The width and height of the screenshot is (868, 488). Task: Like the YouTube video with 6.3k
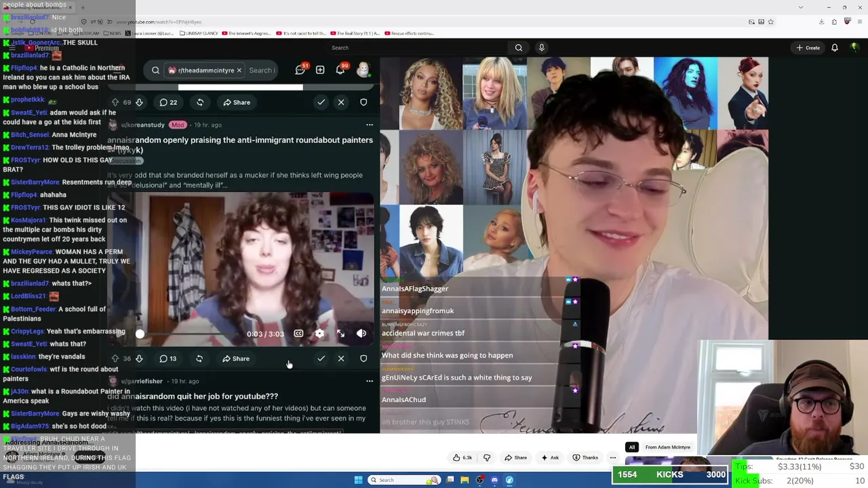(462, 457)
